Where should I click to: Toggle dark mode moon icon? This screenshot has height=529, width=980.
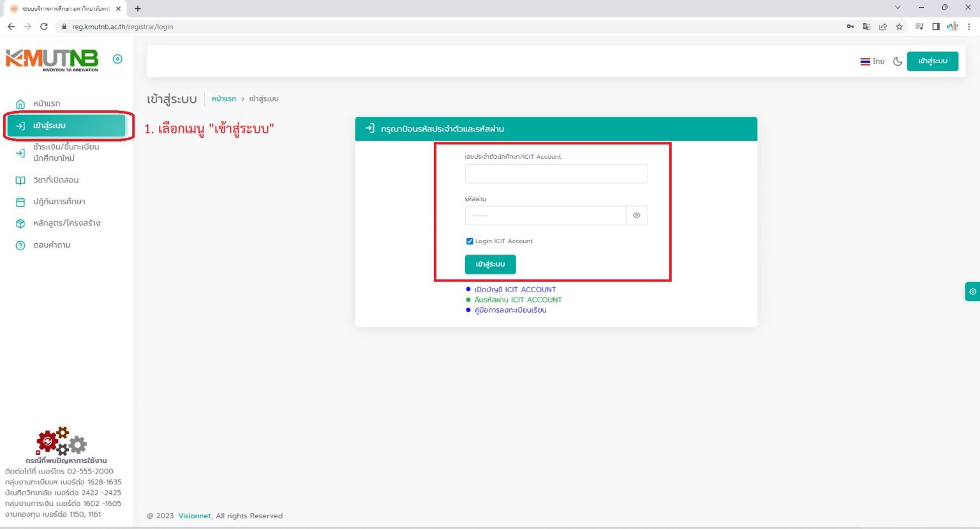point(898,61)
